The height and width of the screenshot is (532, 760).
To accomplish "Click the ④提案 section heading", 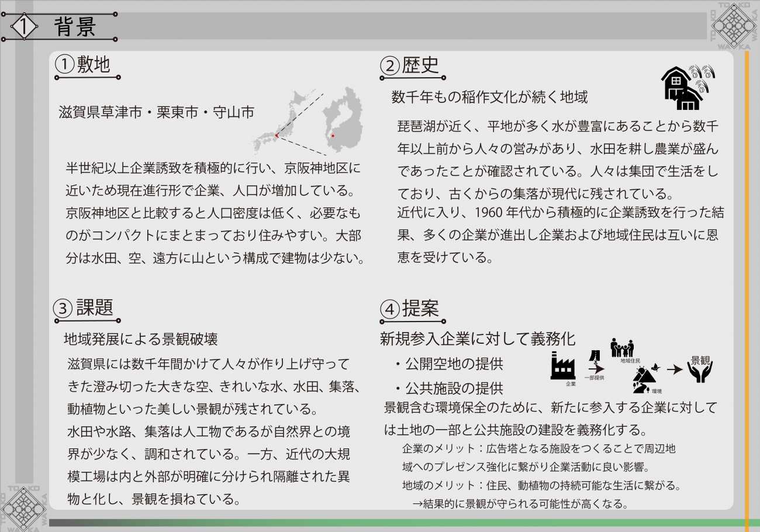I will pos(409,309).
